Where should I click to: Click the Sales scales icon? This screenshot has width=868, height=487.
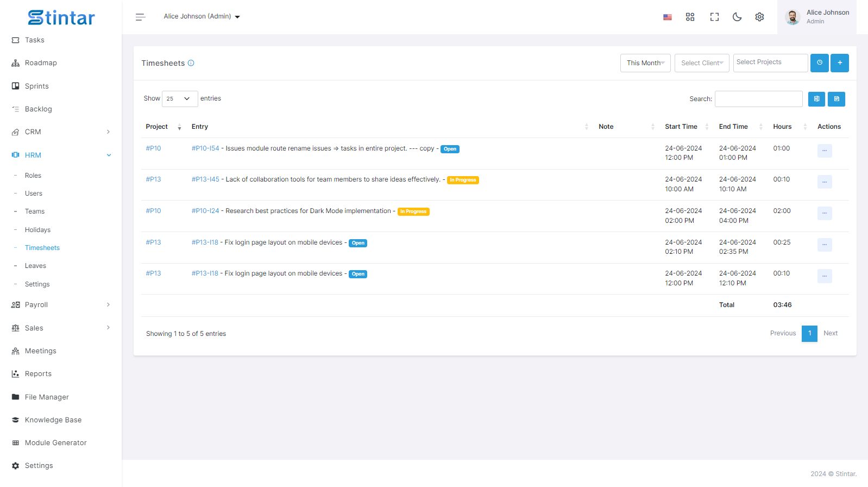[x=15, y=328]
